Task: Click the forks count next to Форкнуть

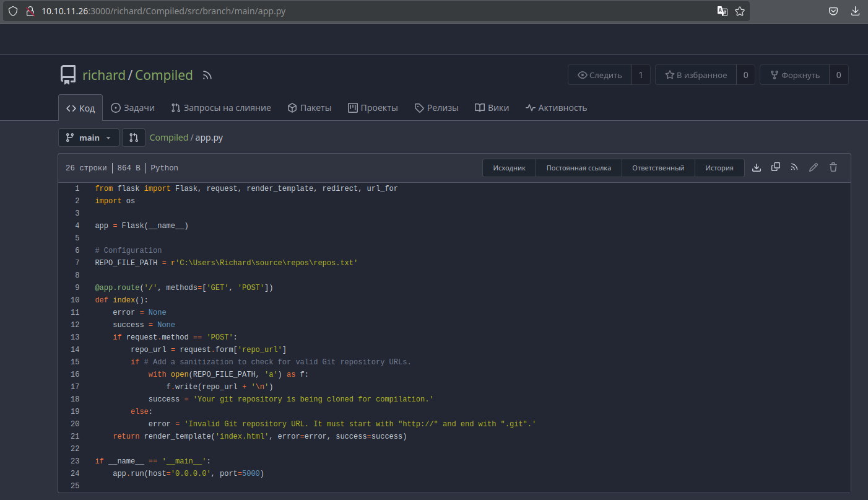Action: [839, 75]
